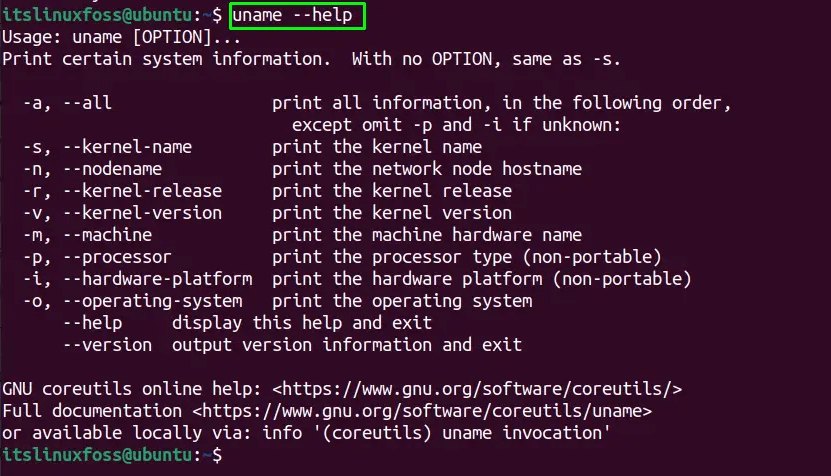Click the 'Print certain system information' description line

310,59
